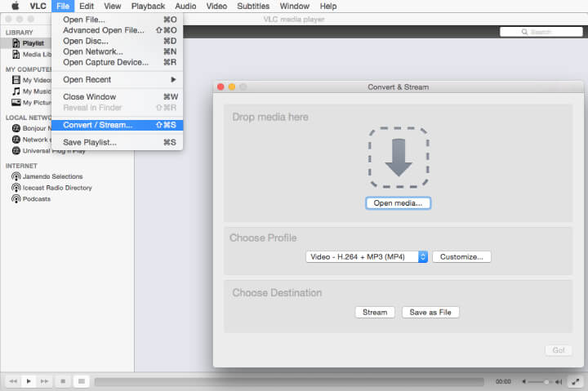Toggle fullscreen with the arrows icon
Image resolution: width=588 pixels, height=391 pixels.
[575, 382]
